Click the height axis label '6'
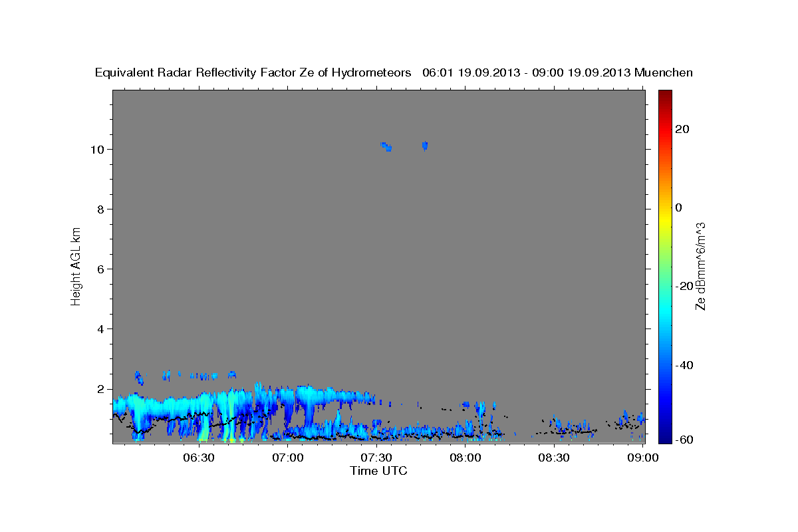The height and width of the screenshot is (532, 798). pos(102,269)
